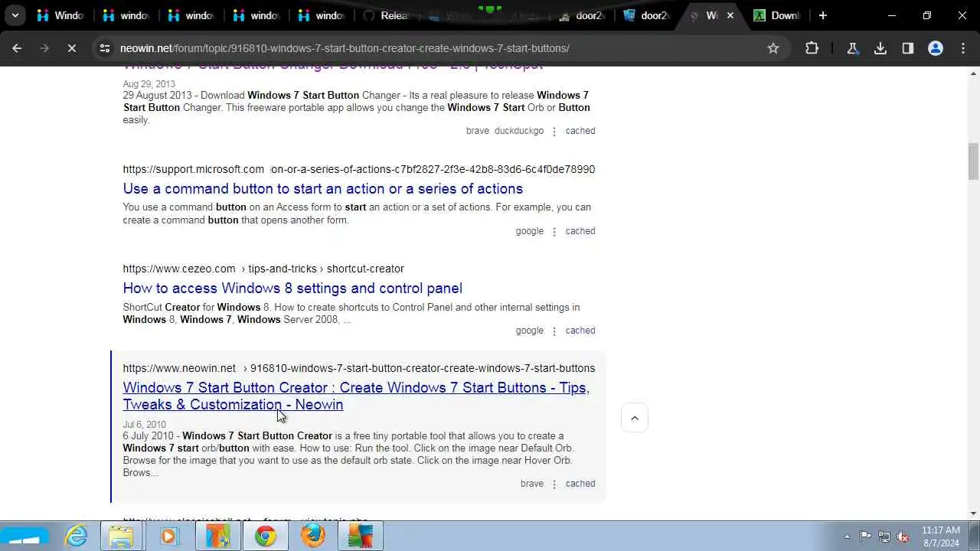Click 'brave' source on Start Button Changer result
980x551 pixels.
tap(478, 131)
